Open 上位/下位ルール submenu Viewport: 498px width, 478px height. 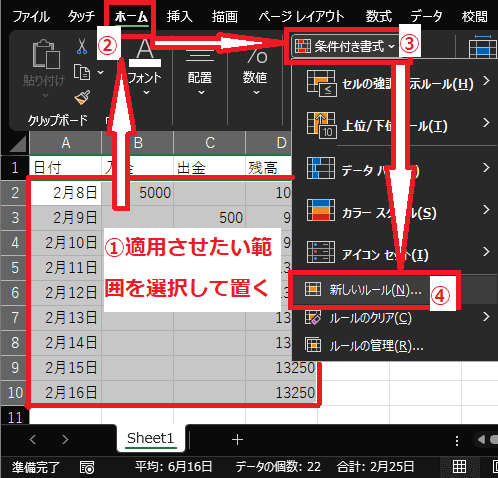[x=395, y=125]
